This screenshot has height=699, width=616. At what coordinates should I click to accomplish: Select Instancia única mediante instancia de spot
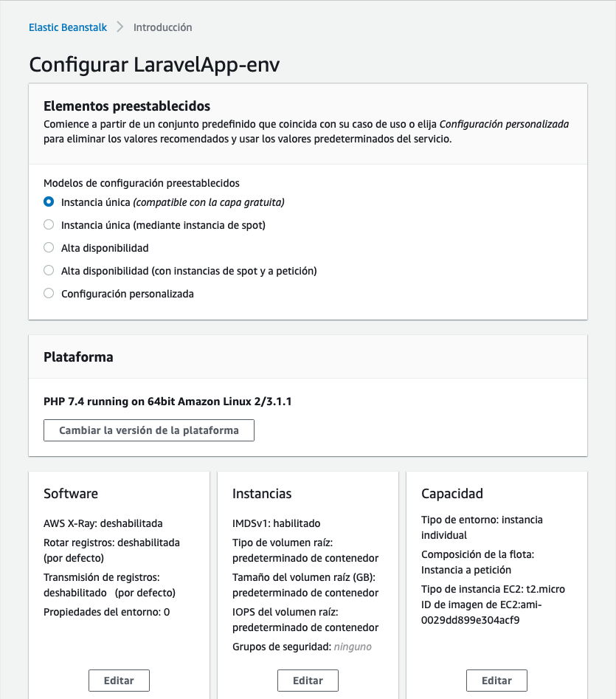point(49,224)
